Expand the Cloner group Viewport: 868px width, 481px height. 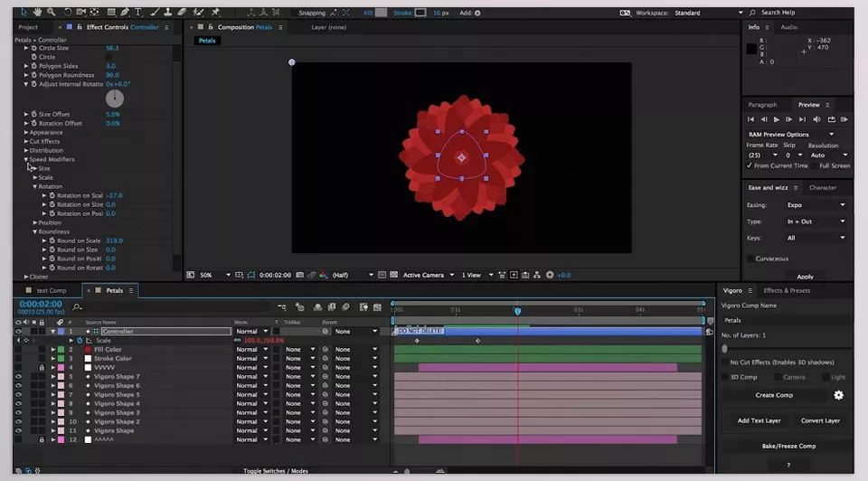(x=26, y=276)
